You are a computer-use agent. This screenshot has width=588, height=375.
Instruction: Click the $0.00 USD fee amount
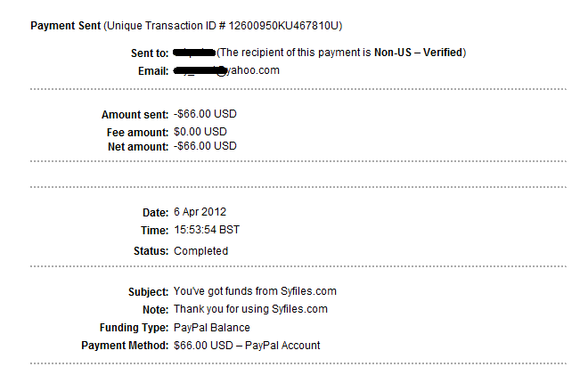pyautogui.click(x=200, y=131)
